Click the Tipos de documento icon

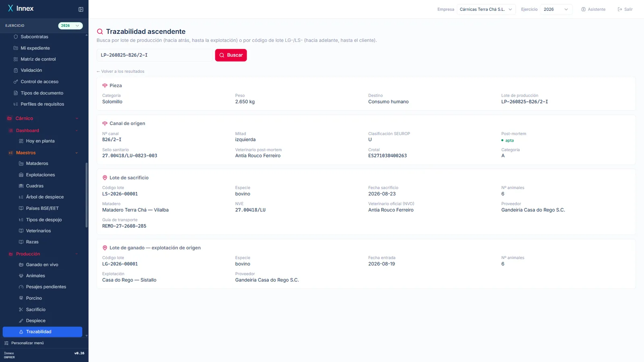(x=16, y=93)
